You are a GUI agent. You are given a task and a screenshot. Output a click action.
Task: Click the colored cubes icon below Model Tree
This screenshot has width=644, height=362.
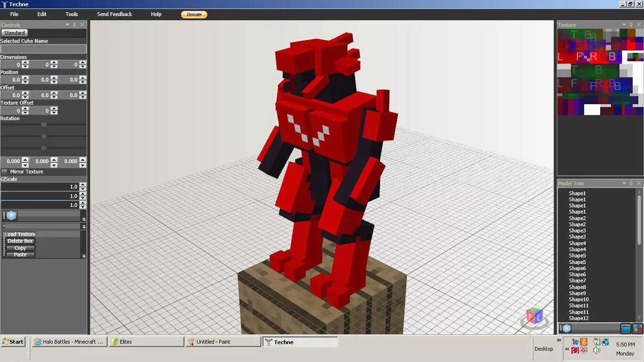637,329
